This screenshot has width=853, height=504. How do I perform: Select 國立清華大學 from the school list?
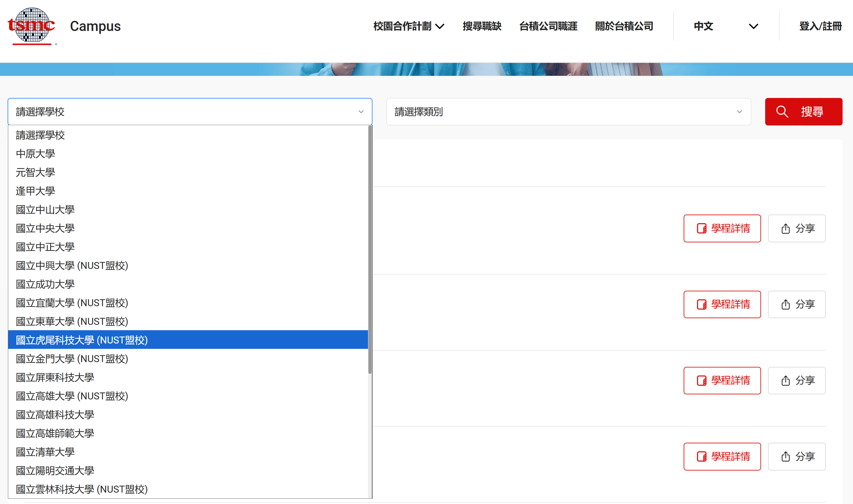coord(45,452)
